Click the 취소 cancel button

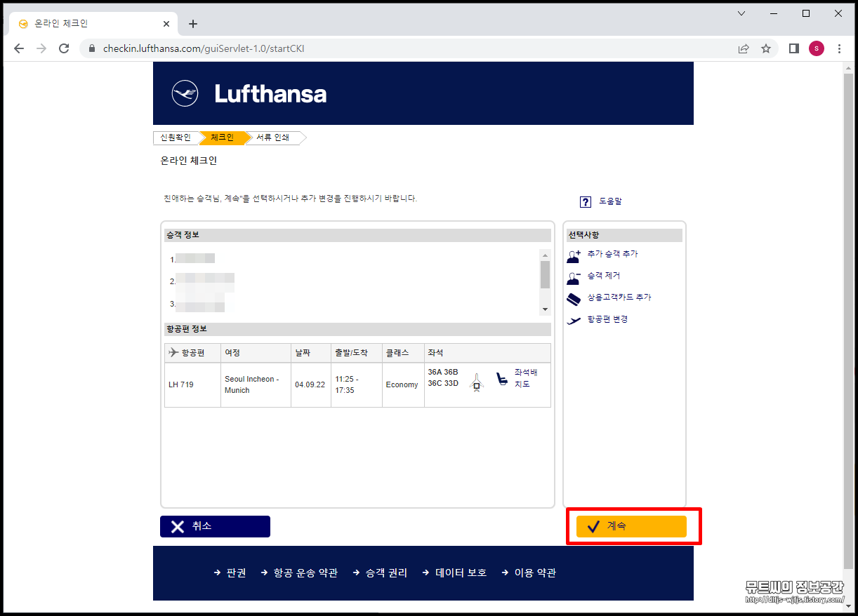(x=215, y=526)
